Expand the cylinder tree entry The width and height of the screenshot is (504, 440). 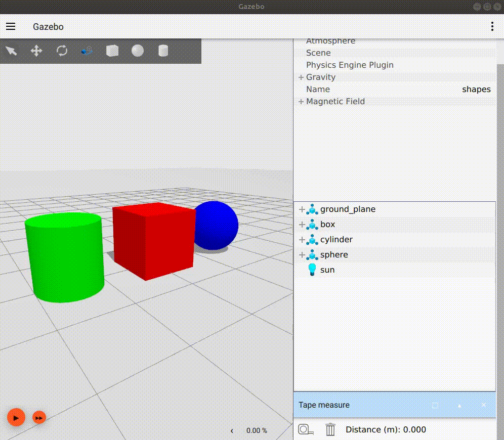[x=302, y=240]
